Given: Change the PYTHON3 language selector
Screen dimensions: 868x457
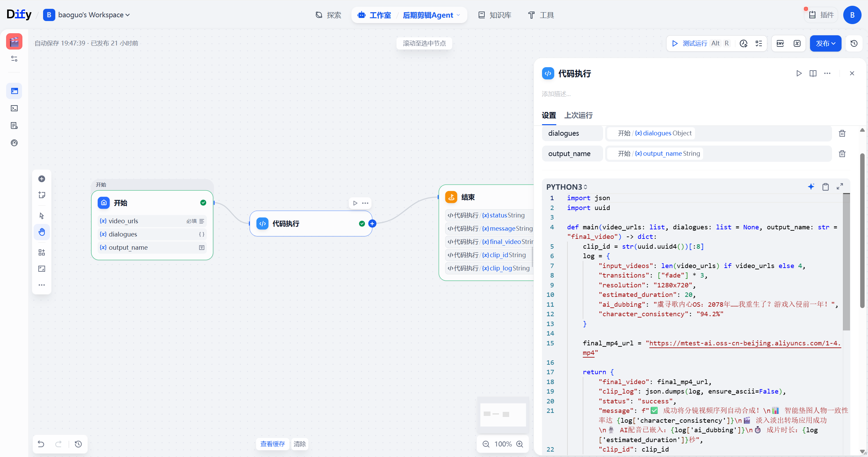Looking at the screenshot, I should click(567, 187).
